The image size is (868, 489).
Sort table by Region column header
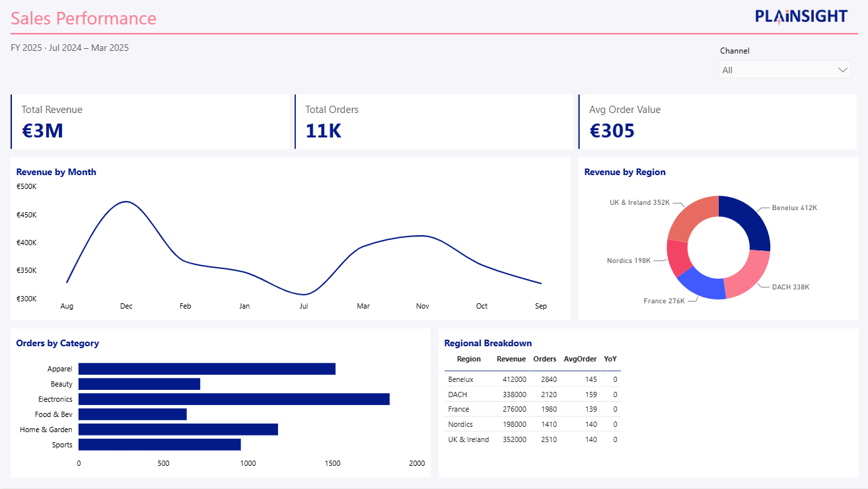(x=469, y=359)
